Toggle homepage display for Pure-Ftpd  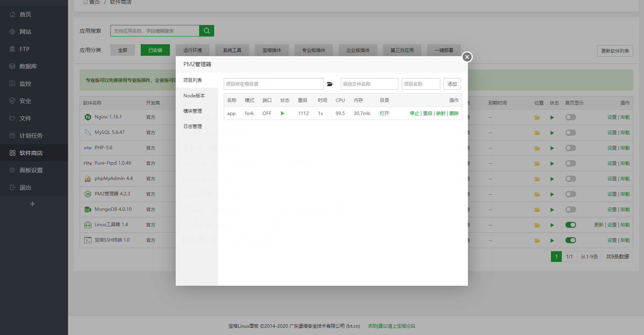tap(571, 163)
